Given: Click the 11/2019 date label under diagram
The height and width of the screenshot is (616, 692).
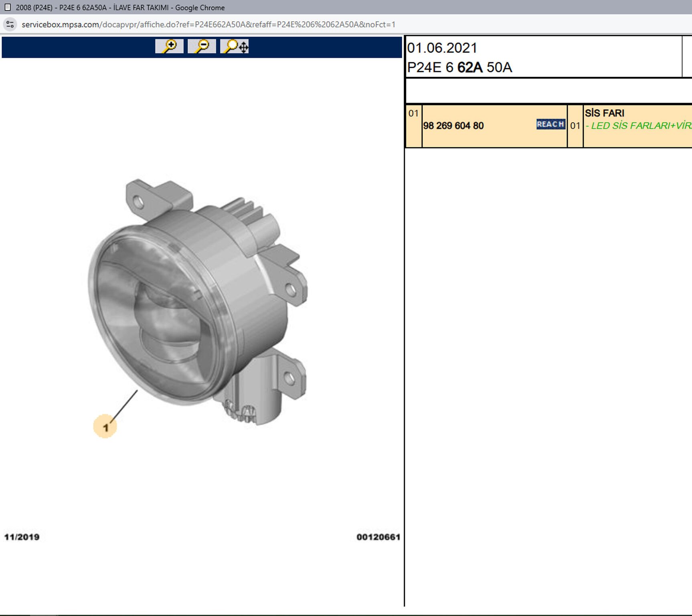Looking at the screenshot, I should click(x=22, y=537).
